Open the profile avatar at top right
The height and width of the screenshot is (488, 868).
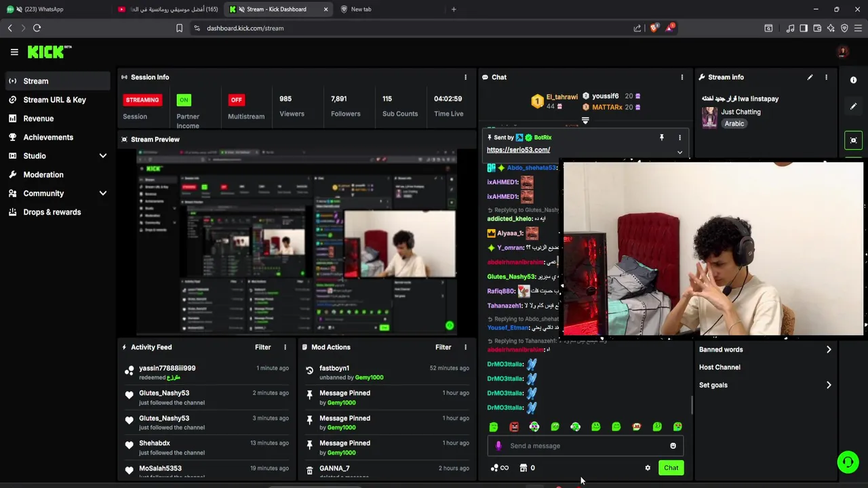(842, 52)
